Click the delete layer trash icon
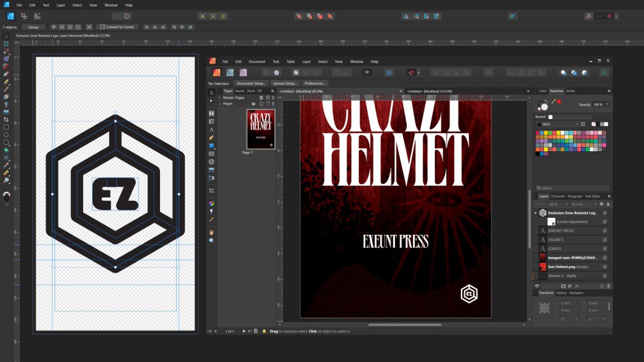Viewport: 644px width, 362px height. (x=609, y=286)
